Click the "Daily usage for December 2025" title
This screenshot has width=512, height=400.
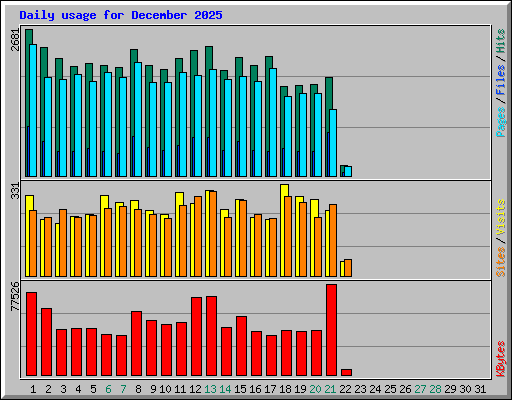pos(121,15)
